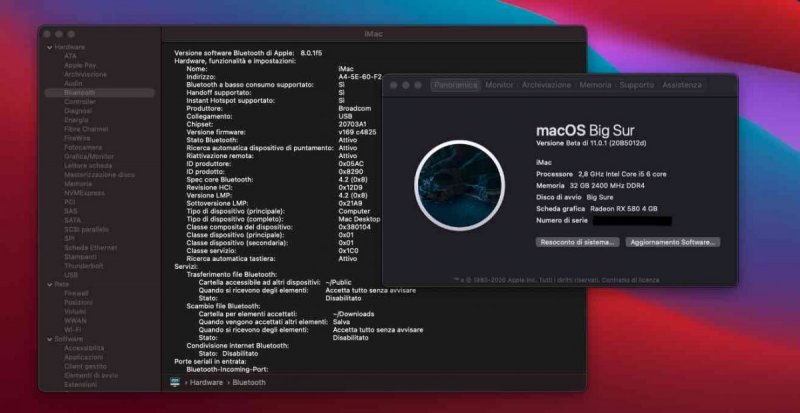The width and height of the screenshot is (800, 413).
Task: Open the Contratto di licenza link
Action: pos(630,280)
